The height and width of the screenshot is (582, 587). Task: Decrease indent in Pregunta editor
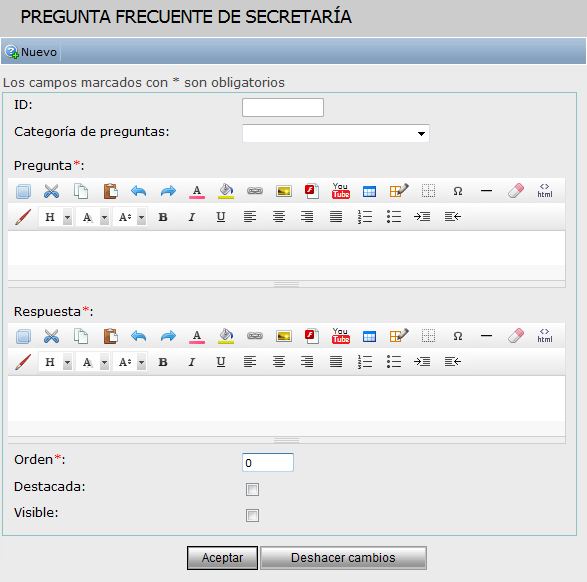(x=453, y=217)
